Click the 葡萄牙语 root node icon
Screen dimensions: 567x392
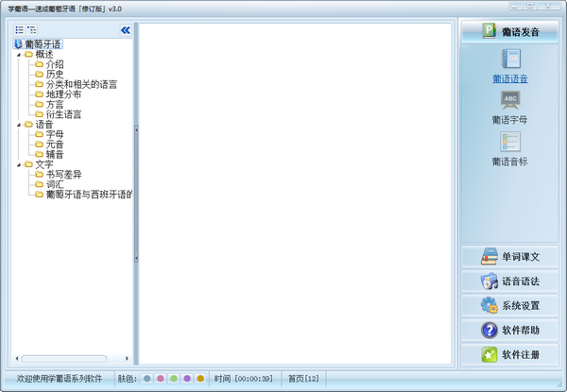click(x=18, y=44)
